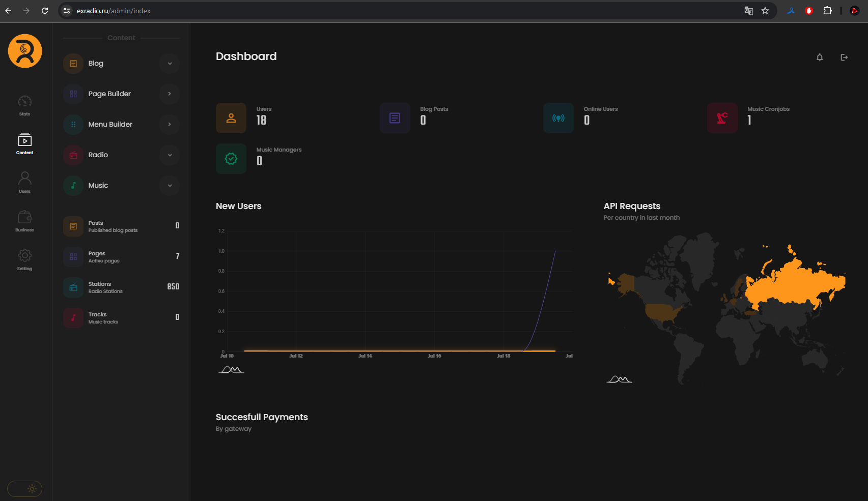
Task: Click the Tracks music tracks row
Action: point(121,318)
